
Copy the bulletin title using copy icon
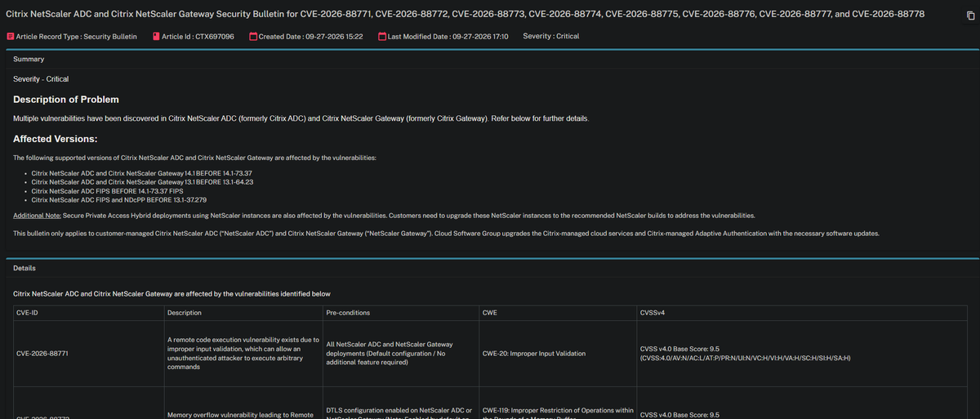[969, 16]
